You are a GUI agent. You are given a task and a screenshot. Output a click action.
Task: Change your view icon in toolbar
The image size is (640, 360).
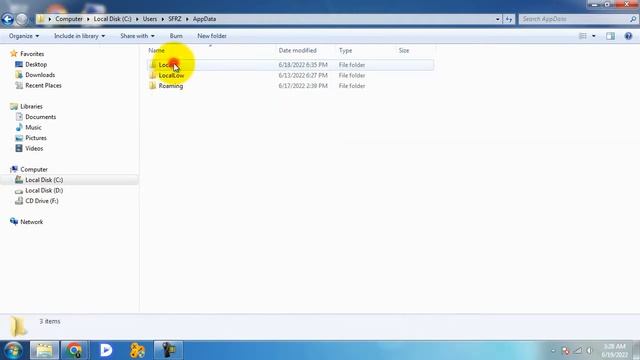pos(583,36)
